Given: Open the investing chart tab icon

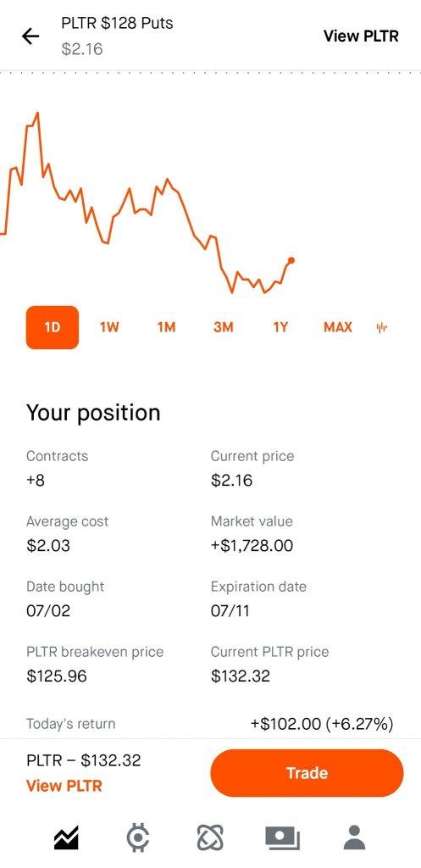Looking at the screenshot, I should click(x=66, y=837).
